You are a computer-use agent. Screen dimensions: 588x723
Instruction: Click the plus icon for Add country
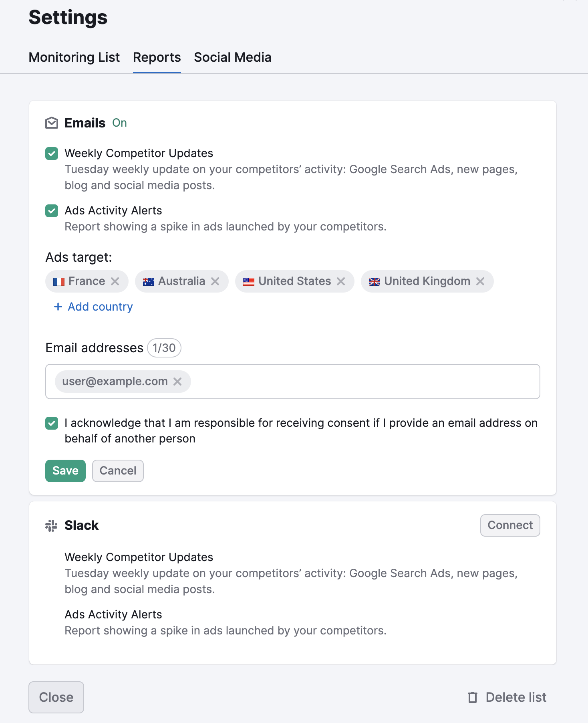click(x=58, y=307)
